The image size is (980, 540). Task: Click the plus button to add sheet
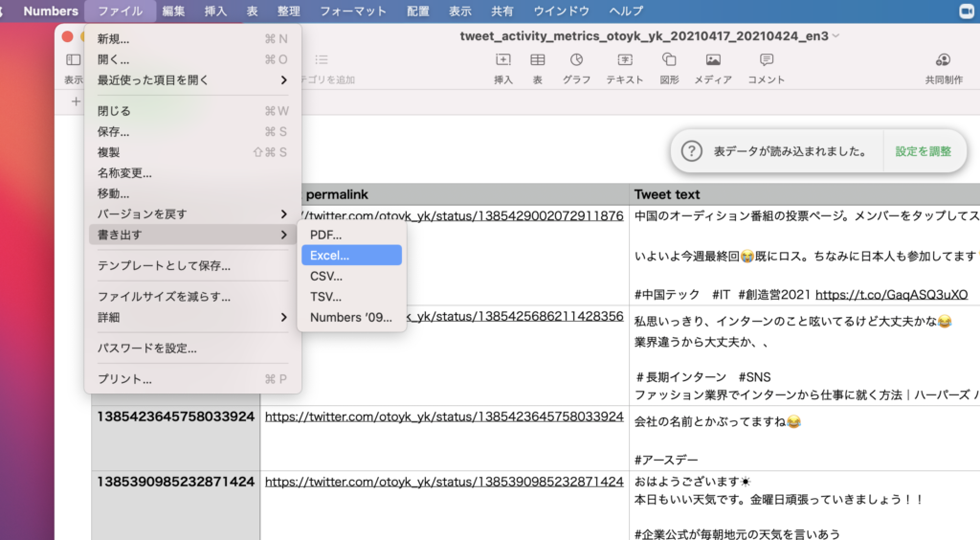pos(76,101)
